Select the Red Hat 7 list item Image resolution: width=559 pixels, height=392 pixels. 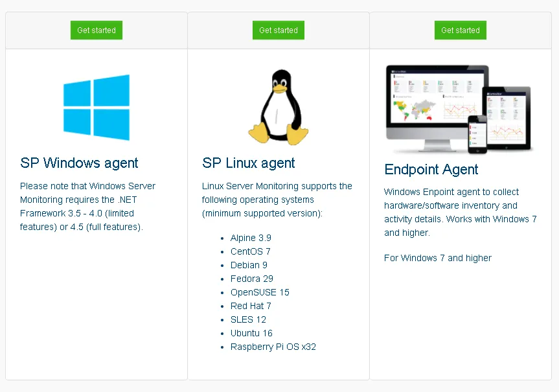click(251, 306)
